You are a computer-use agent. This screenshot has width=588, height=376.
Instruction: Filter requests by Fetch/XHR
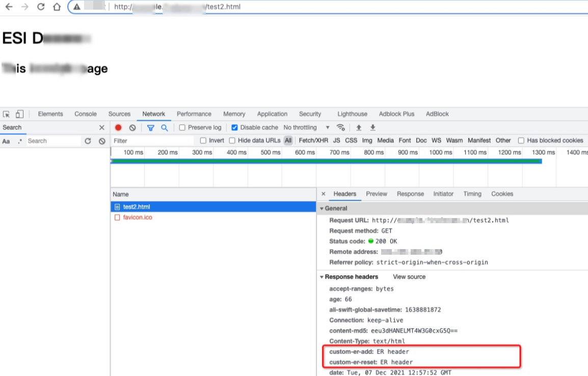tap(313, 141)
